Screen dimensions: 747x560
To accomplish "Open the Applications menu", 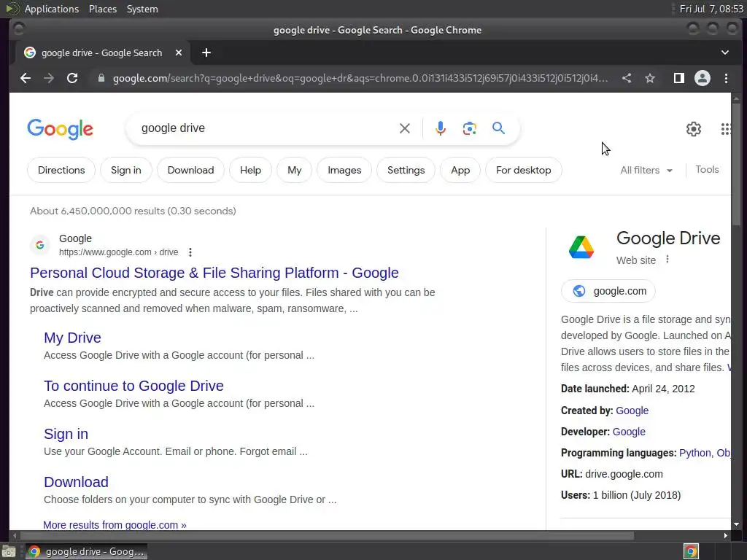I will pyautogui.click(x=52, y=9).
